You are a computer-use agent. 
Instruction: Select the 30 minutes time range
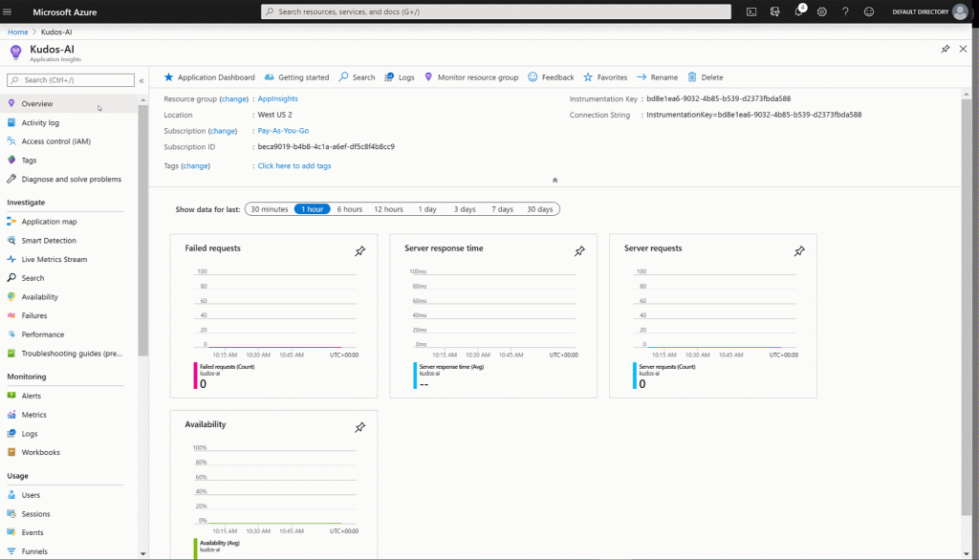tap(269, 209)
